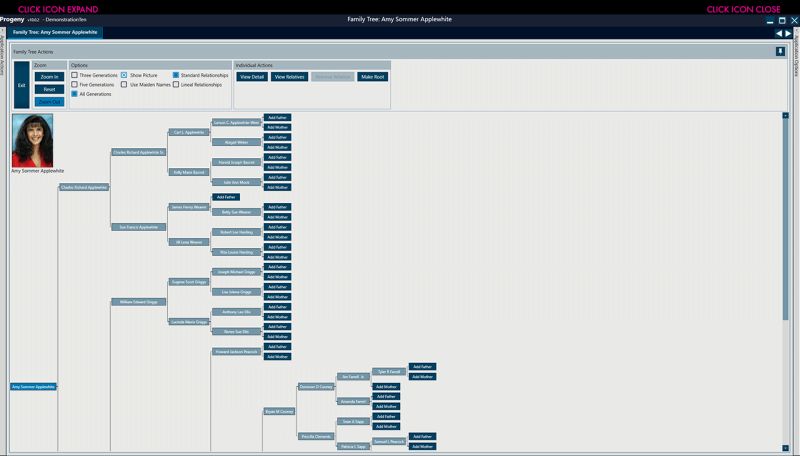
Task: Select Eugene Scott Griggs node
Action: click(x=189, y=282)
